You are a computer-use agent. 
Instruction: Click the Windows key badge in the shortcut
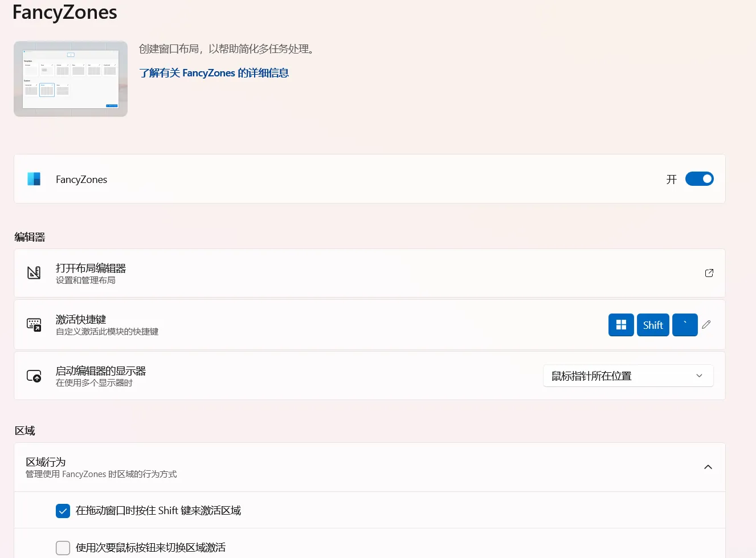pyautogui.click(x=621, y=324)
